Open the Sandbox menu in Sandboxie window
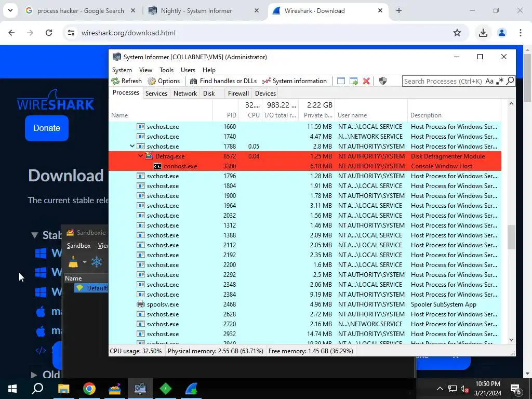 (x=79, y=246)
